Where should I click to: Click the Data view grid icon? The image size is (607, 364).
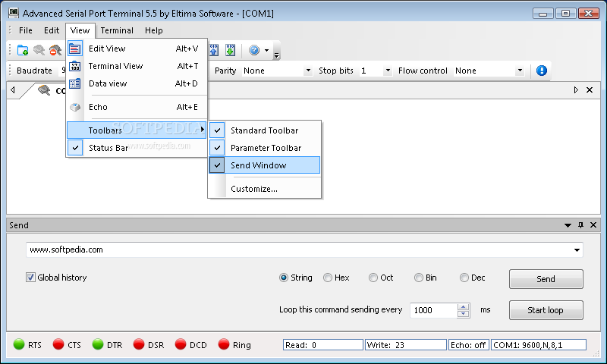[x=74, y=83]
